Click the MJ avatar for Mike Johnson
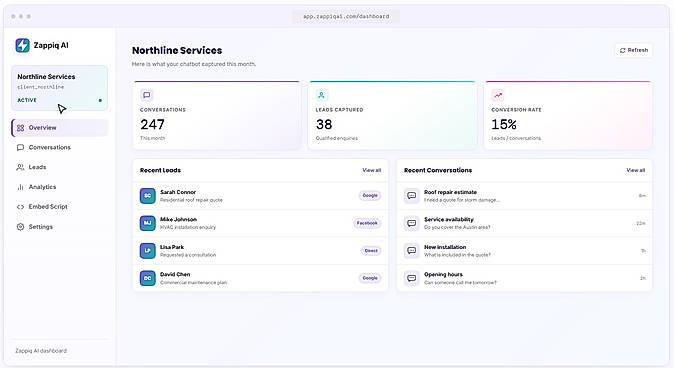Image resolution: width=674 pixels, height=368 pixels. [x=147, y=223]
